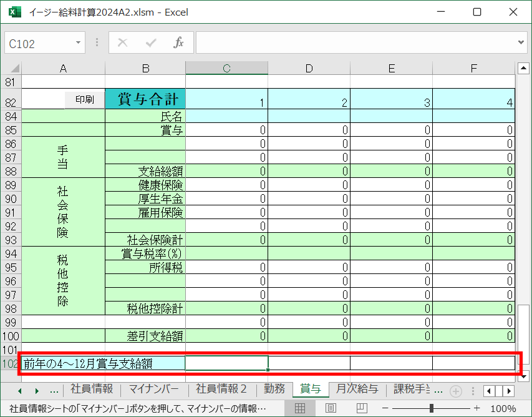Expand the formula bar

(521, 43)
